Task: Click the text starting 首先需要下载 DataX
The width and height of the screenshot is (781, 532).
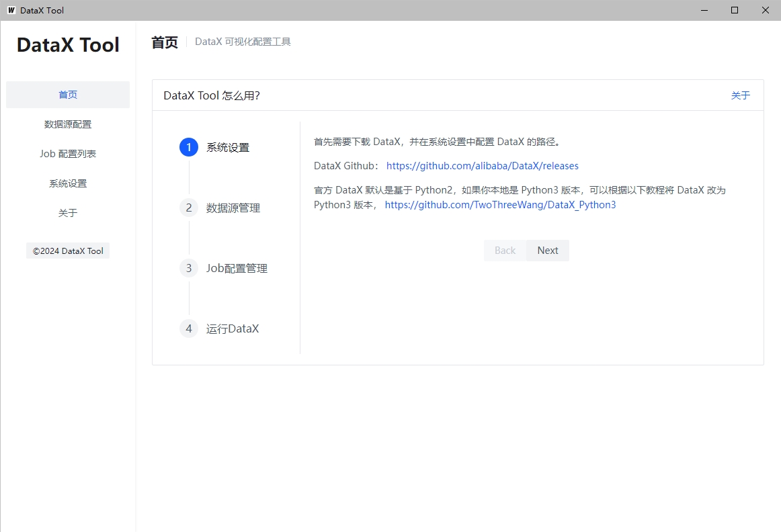Action: point(438,142)
